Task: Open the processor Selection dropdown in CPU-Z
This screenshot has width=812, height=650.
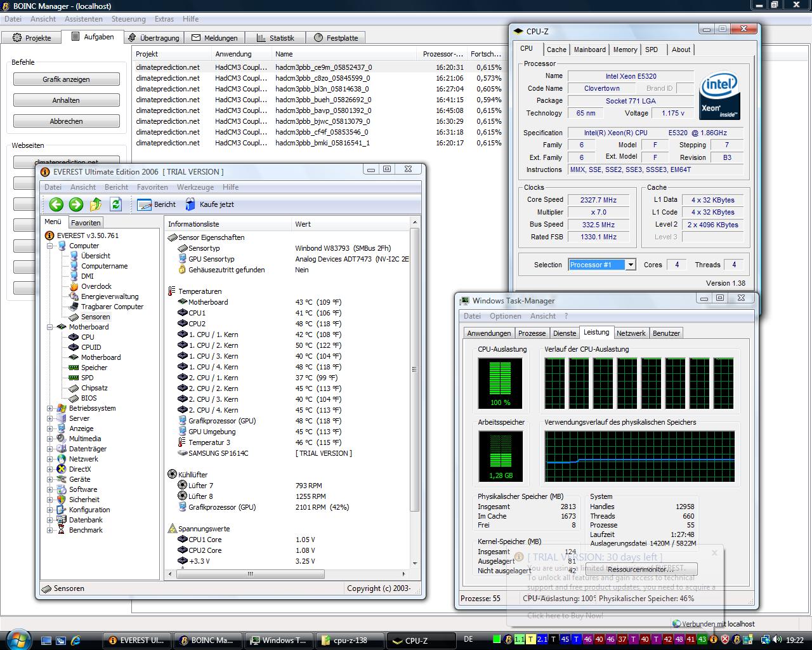Action: (631, 265)
